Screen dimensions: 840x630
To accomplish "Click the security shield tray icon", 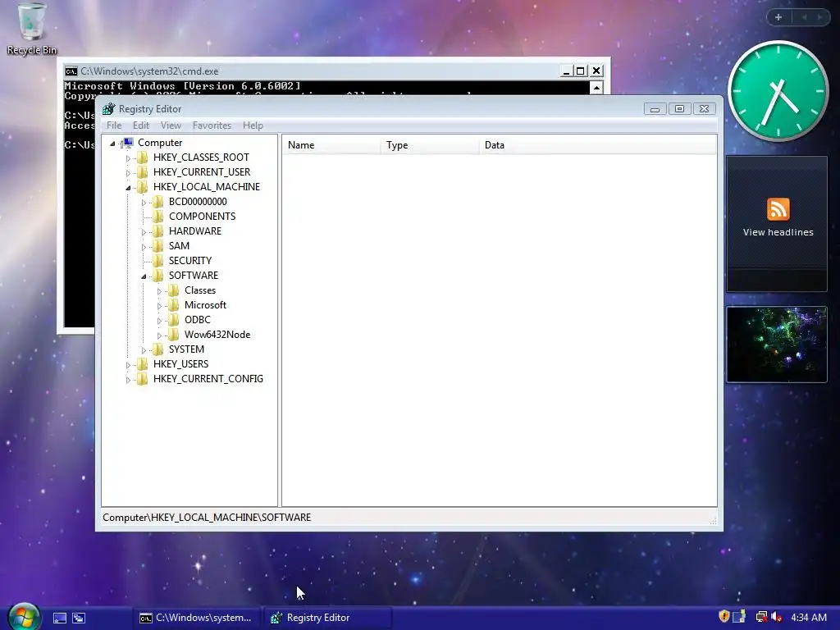I will 724,617.
